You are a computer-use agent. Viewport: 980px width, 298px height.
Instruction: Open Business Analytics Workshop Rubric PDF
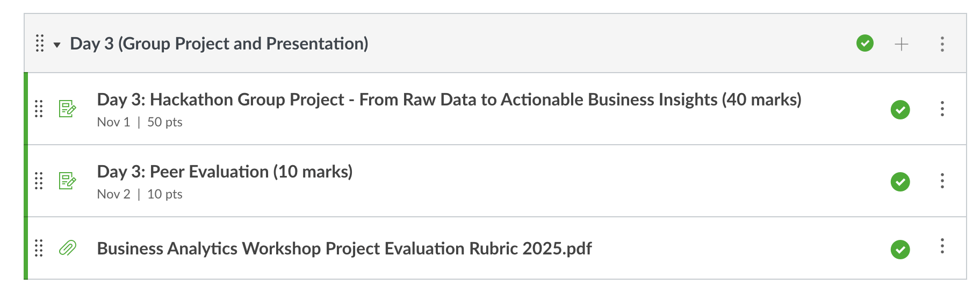click(x=344, y=249)
